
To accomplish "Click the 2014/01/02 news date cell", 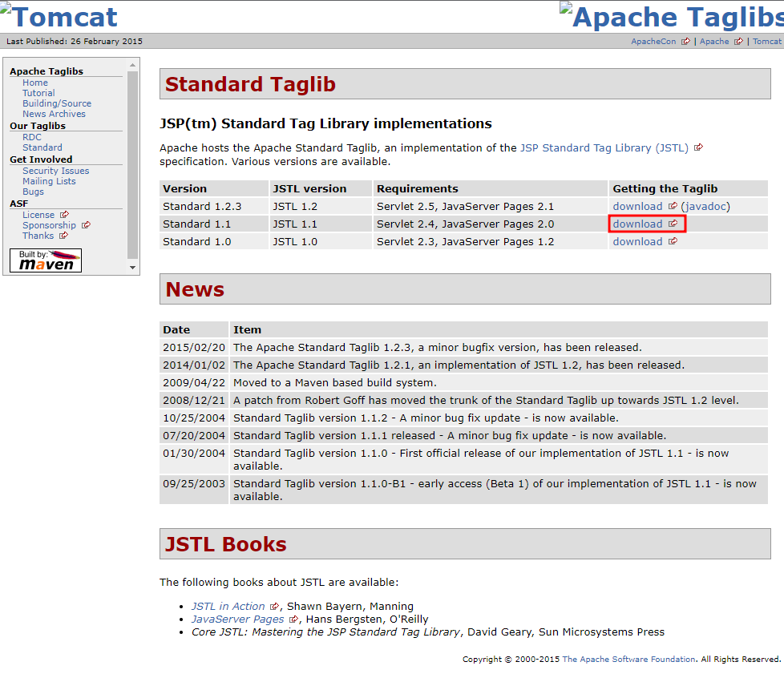I will click(x=194, y=365).
